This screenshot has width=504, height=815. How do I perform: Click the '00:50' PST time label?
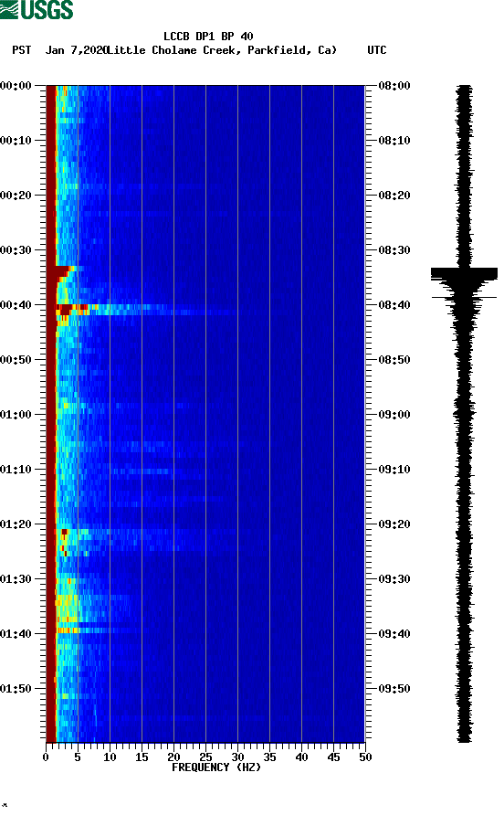click(x=16, y=360)
